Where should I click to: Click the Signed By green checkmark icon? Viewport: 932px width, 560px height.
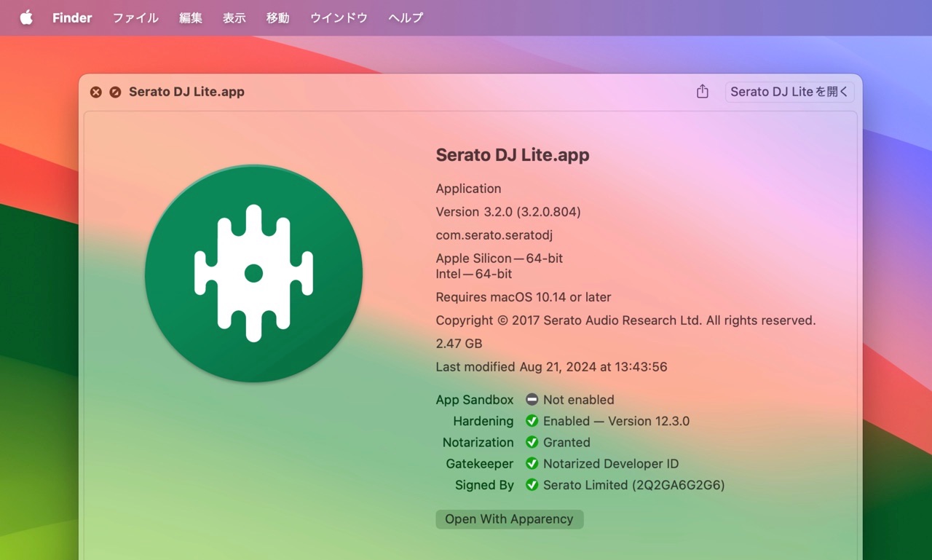(x=532, y=485)
